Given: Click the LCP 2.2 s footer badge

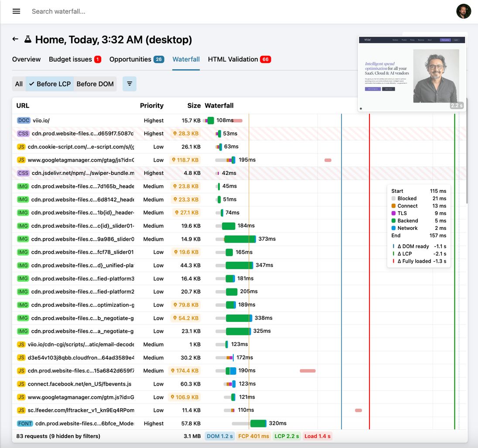Looking at the screenshot, I should coord(287,436).
